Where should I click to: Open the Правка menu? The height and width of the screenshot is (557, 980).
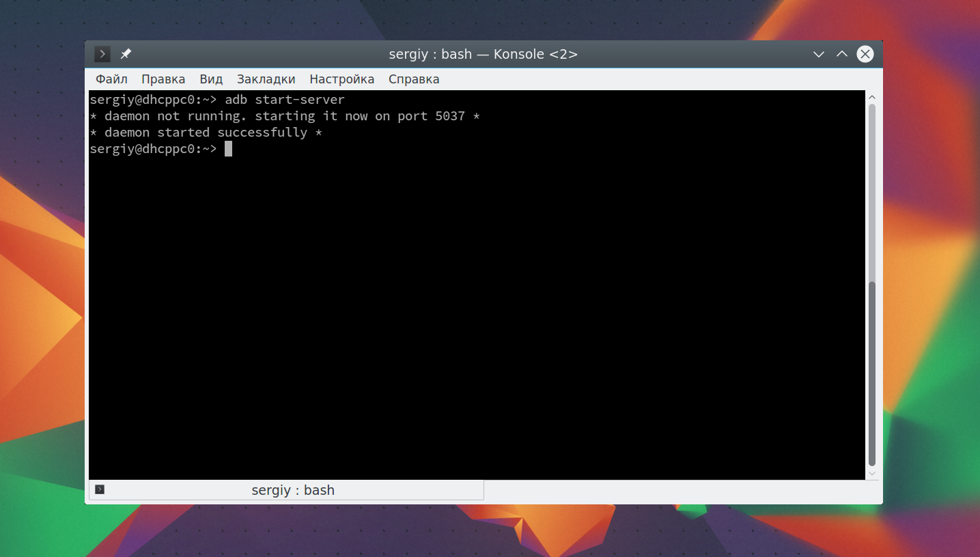[163, 79]
